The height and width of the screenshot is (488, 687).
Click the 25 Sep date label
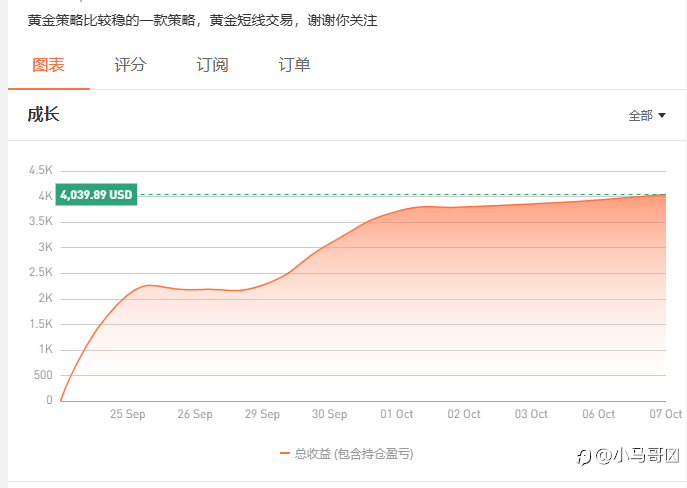[x=127, y=414]
